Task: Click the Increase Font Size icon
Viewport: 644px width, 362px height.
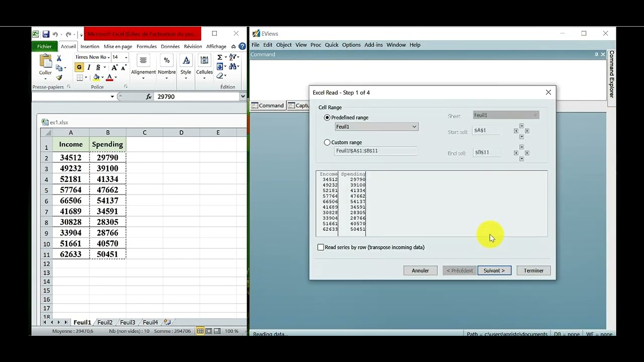Action: coord(115,67)
